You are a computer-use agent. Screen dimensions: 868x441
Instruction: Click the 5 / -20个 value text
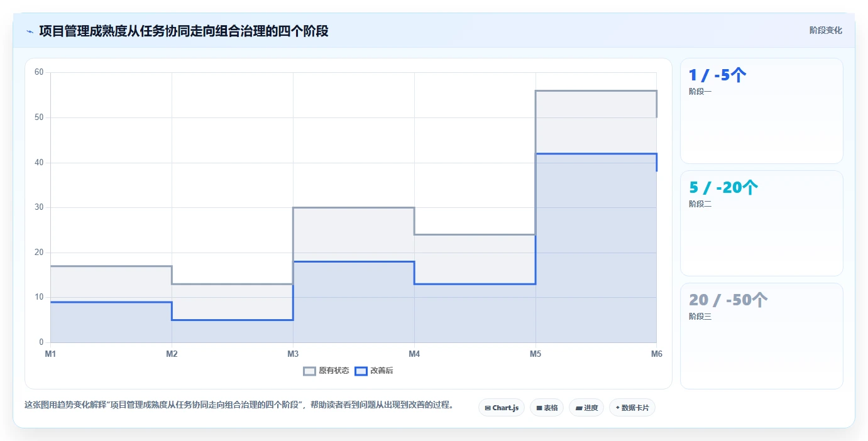[723, 188]
